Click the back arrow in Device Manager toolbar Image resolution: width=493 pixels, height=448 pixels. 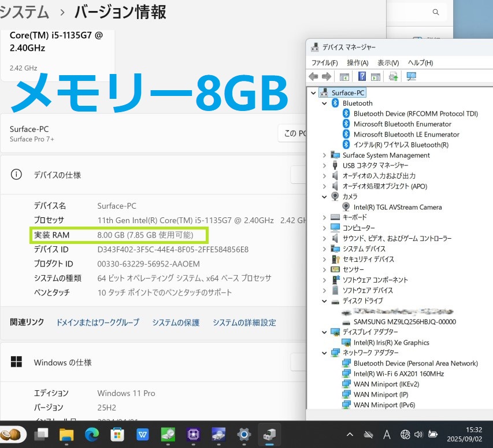314,76
